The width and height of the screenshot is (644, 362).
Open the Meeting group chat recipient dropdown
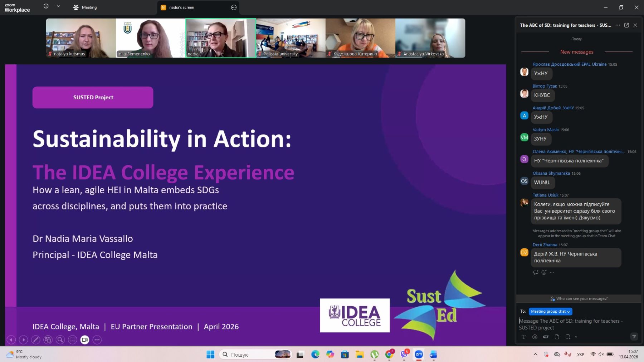550,312
